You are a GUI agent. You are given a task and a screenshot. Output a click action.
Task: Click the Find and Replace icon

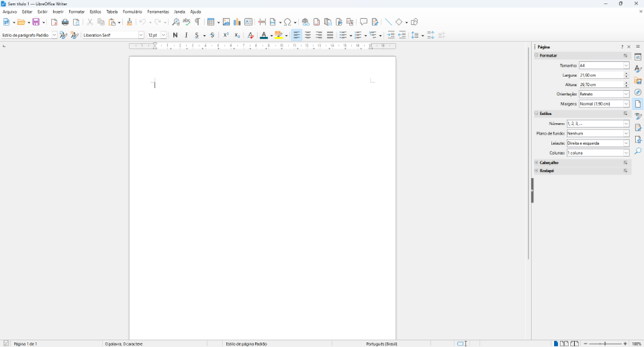176,23
